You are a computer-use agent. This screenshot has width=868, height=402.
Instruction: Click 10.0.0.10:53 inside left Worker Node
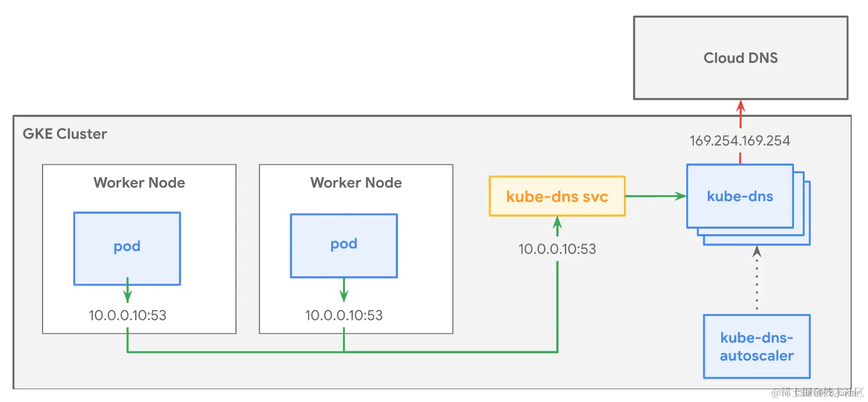coord(128,316)
